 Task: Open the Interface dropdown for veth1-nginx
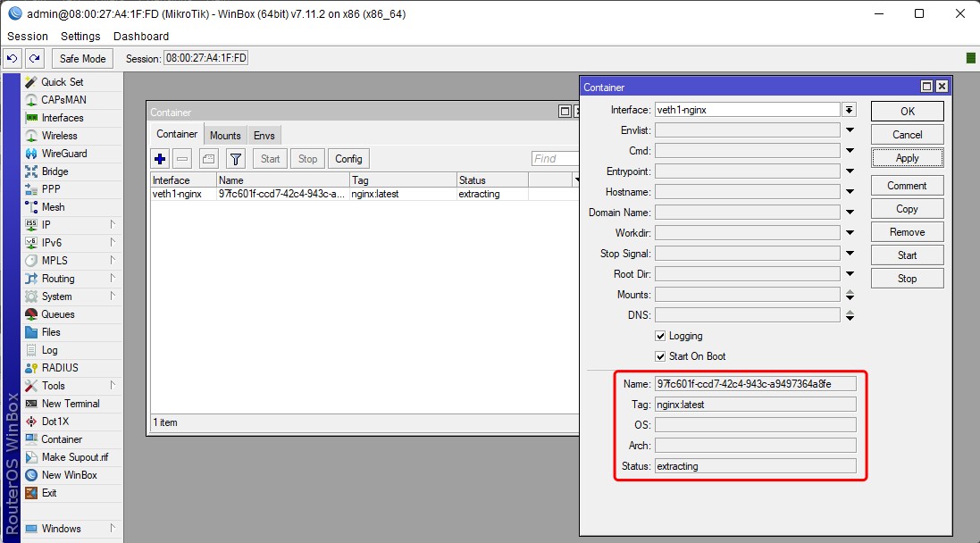(849, 110)
